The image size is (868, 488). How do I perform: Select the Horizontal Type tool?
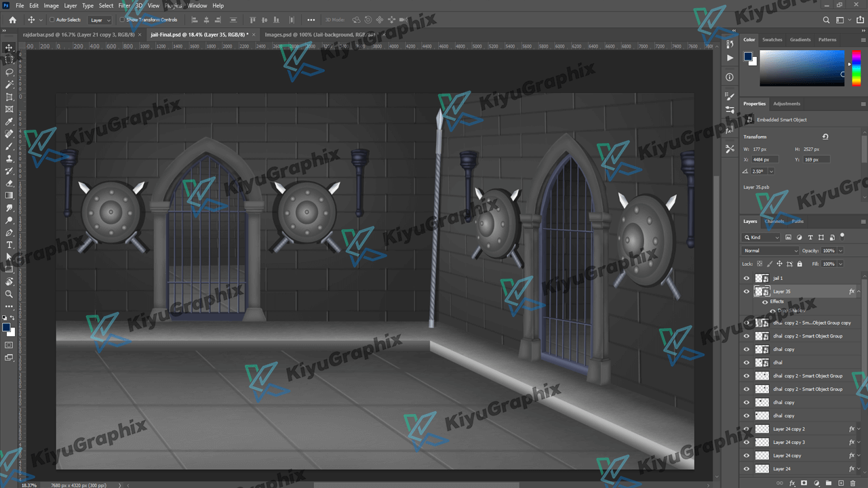(x=9, y=245)
